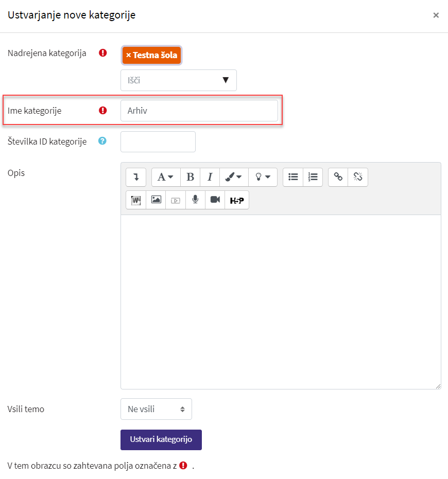Open the text color brush dropdown
448x479 pixels.
234,177
